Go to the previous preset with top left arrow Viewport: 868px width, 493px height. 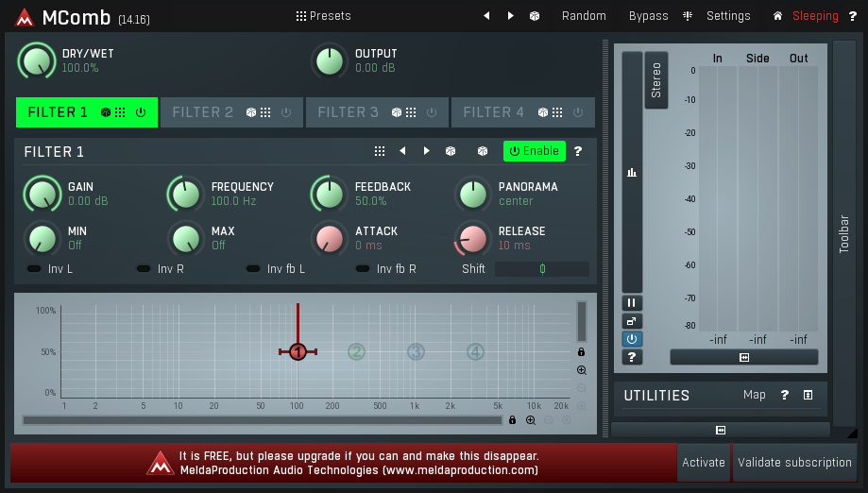pos(487,16)
